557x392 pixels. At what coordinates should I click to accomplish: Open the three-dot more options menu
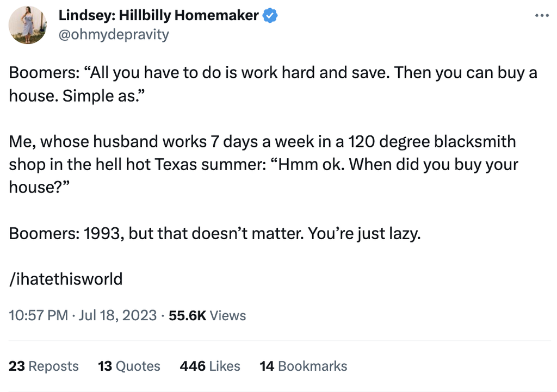click(542, 15)
